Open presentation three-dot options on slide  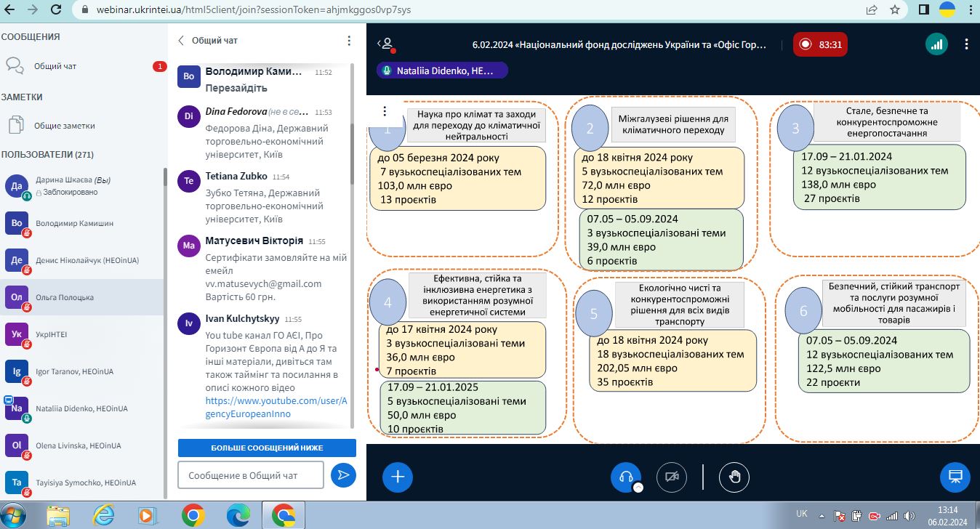(x=385, y=112)
